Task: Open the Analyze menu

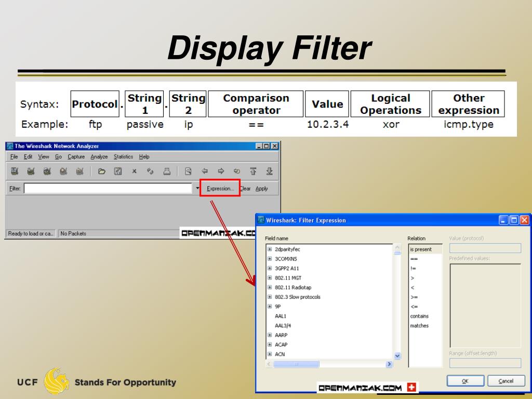Action: (99, 157)
